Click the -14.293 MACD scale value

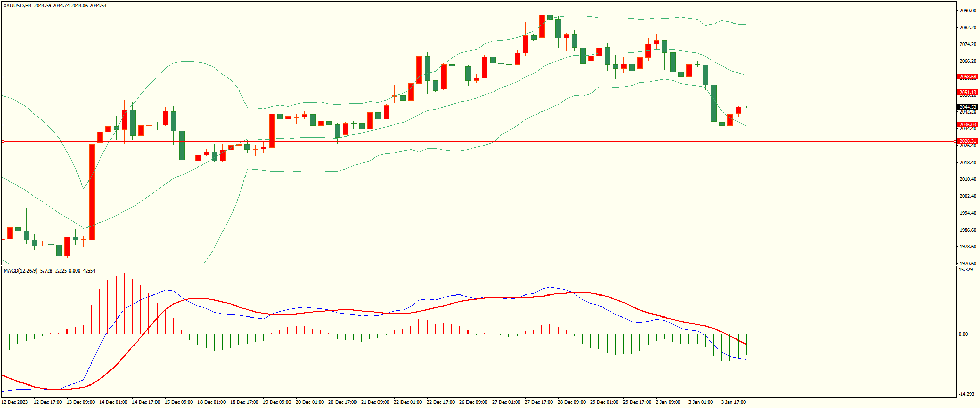966,394
